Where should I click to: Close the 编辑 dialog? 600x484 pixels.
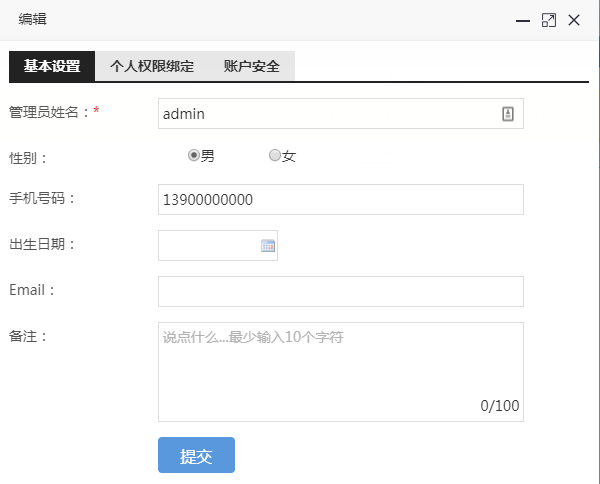coord(574,20)
